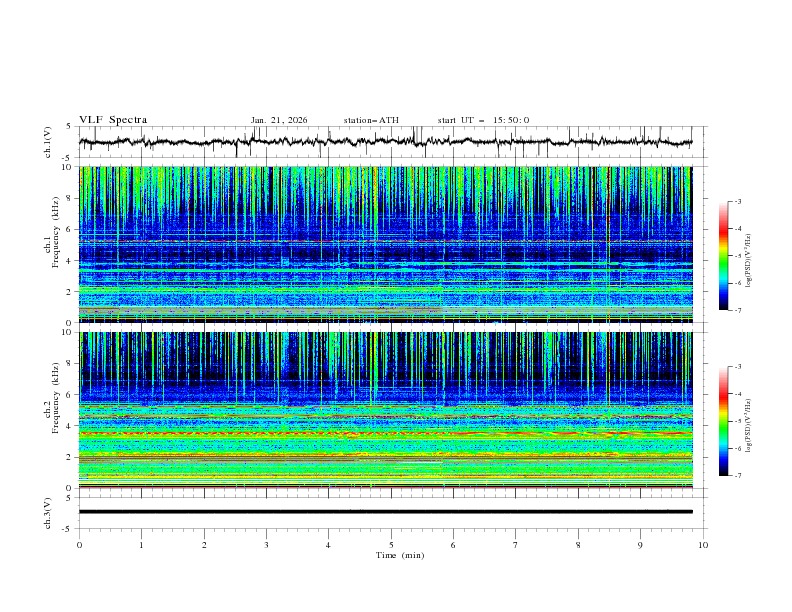Image resolution: width=792 pixels, height=612 pixels.
Task: Click time axis tick label "7"
Action: pyautogui.click(x=516, y=545)
